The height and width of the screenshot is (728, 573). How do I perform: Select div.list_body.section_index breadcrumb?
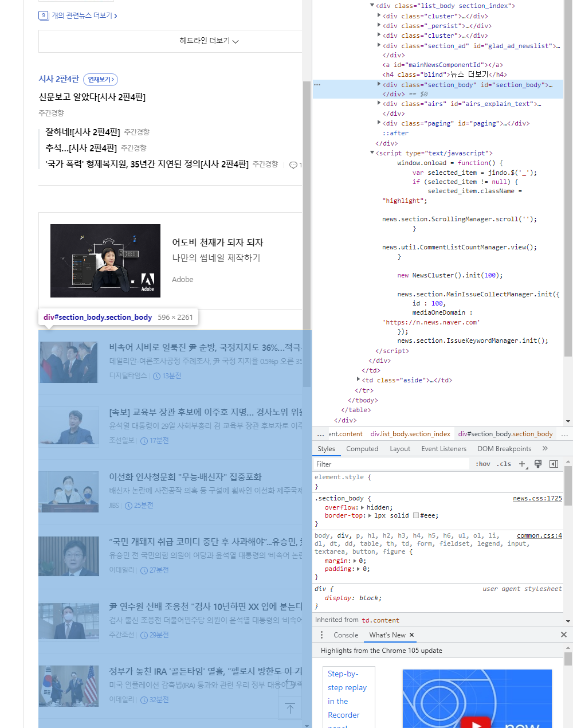pyautogui.click(x=410, y=434)
